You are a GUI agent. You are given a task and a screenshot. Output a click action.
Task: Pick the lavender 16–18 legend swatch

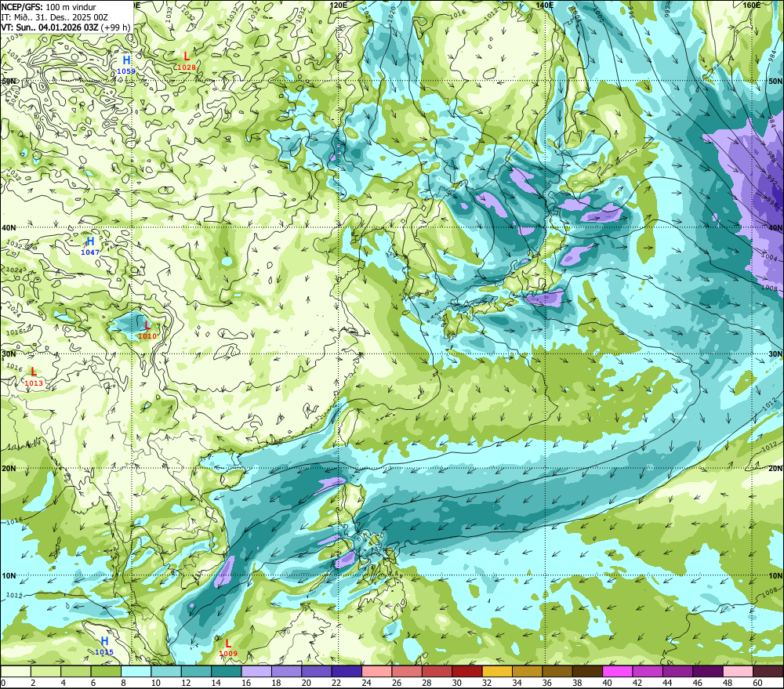click(x=256, y=671)
